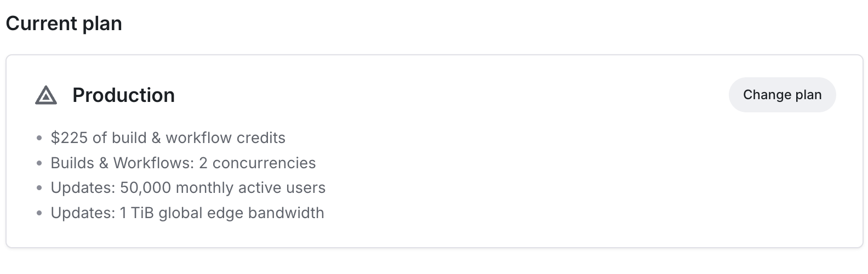Click the Builds & Workflows concurrencies line
The image size is (868, 274).
click(x=183, y=163)
